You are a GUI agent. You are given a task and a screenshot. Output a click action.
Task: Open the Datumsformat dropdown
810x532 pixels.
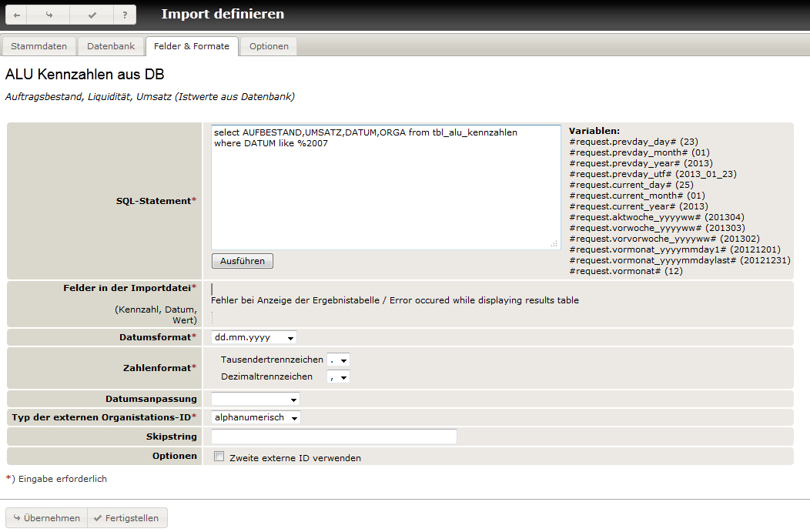click(253, 337)
